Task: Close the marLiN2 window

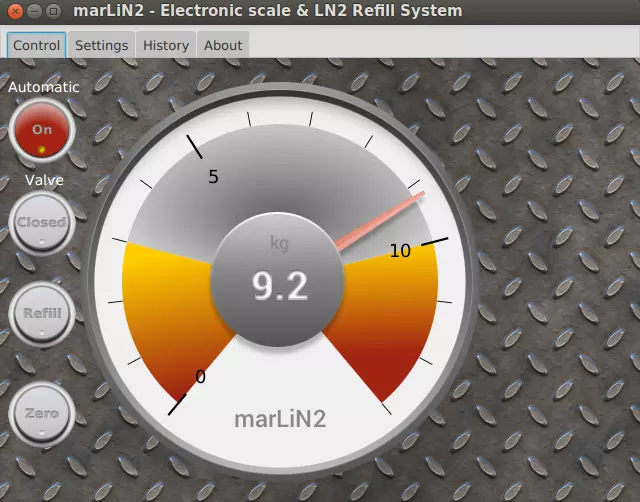Action: pos(15,11)
